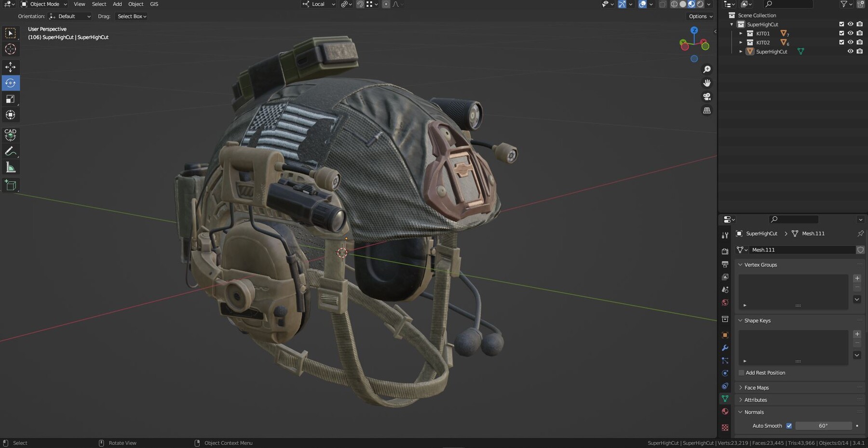
Task: Open the Scene properties tab
Action: [725, 290]
